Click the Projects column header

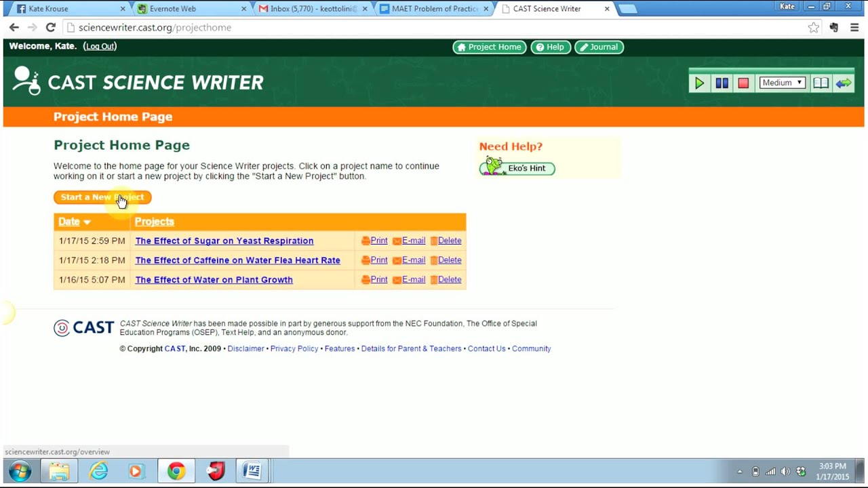(154, 222)
